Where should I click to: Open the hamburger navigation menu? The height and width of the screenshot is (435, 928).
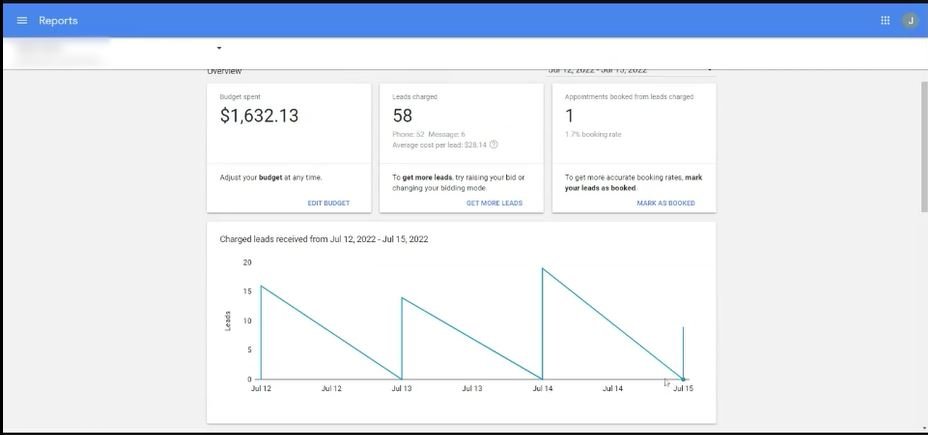click(x=22, y=21)
